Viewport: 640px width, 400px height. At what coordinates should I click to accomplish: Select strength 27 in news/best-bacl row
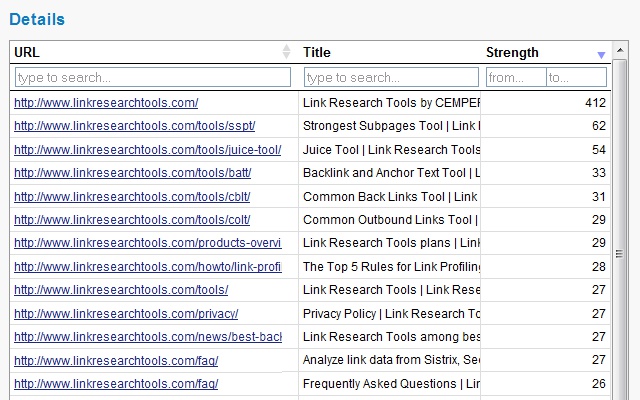(x=599, y=337)
